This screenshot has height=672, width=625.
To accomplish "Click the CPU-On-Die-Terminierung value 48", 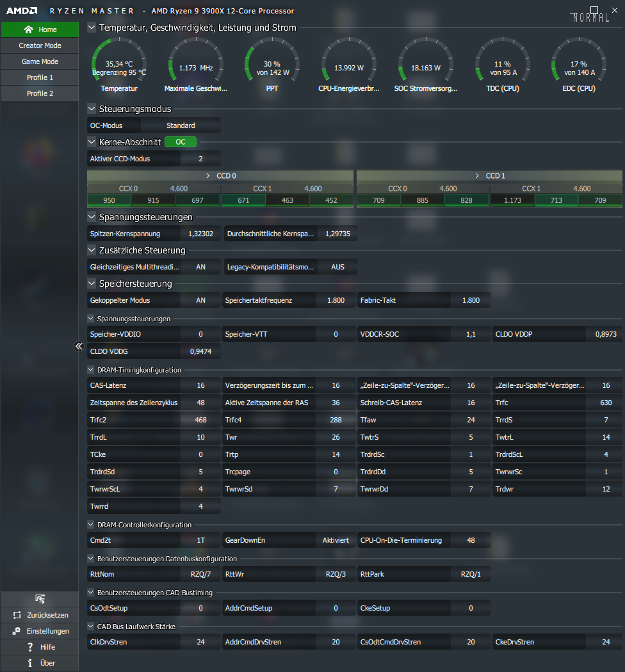I will (471, 540).
